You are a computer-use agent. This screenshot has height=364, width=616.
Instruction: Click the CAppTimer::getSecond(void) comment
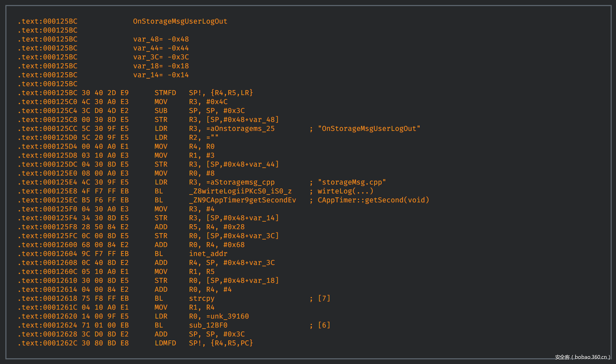(373, 200)
